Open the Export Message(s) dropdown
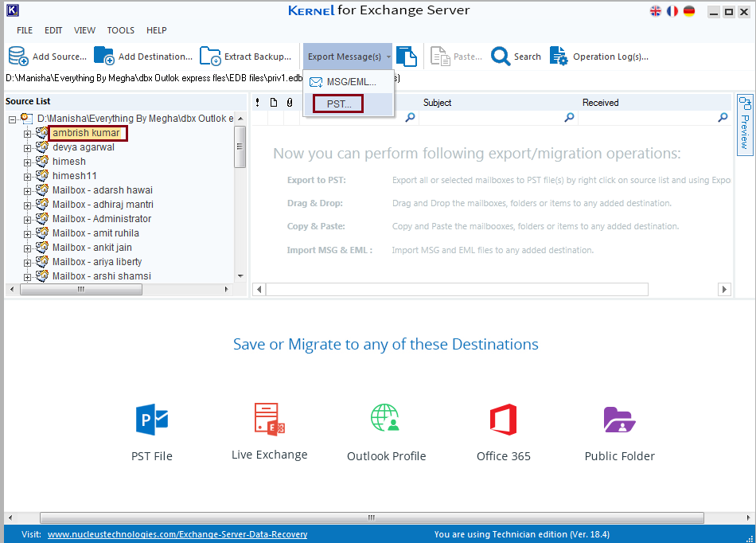 pyautogui.click(x=349, y=57)
